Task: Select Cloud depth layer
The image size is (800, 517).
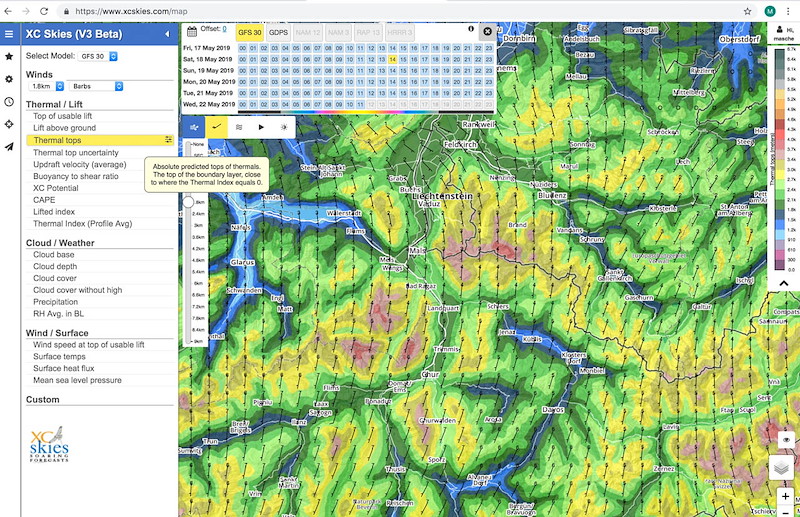Action: (55, 266)
